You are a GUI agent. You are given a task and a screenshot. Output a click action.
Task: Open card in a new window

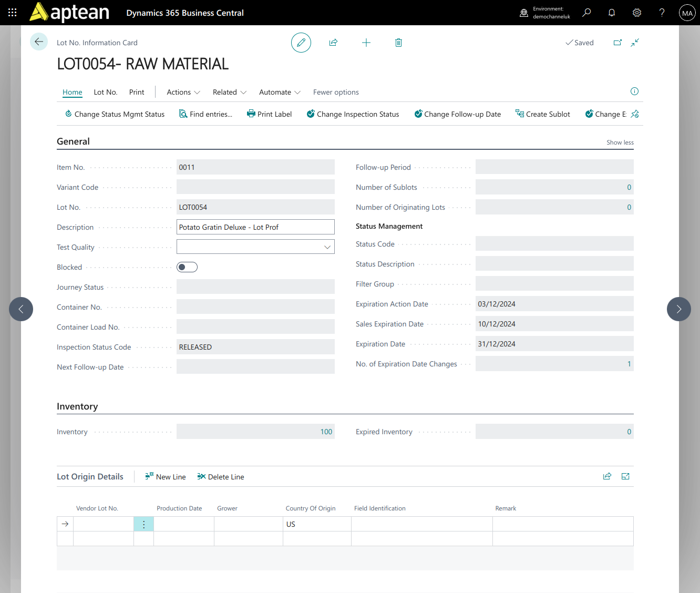617,43
